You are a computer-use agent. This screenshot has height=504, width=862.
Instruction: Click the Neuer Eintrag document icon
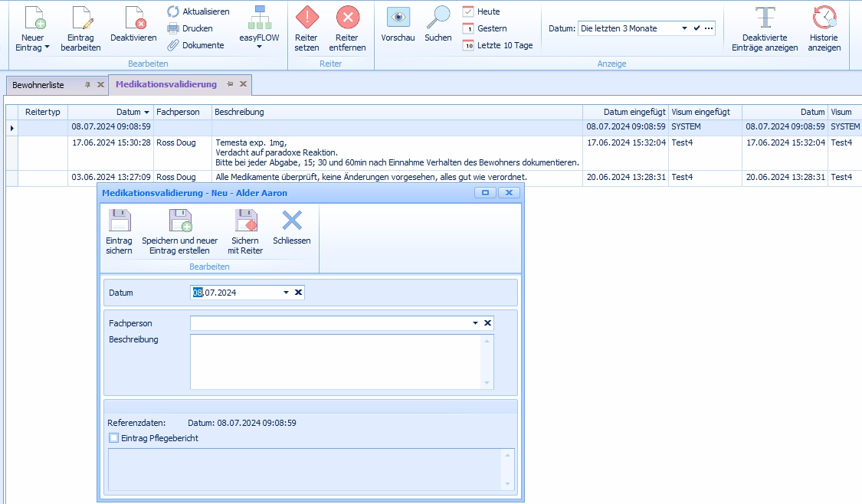(x=34, y=18)
